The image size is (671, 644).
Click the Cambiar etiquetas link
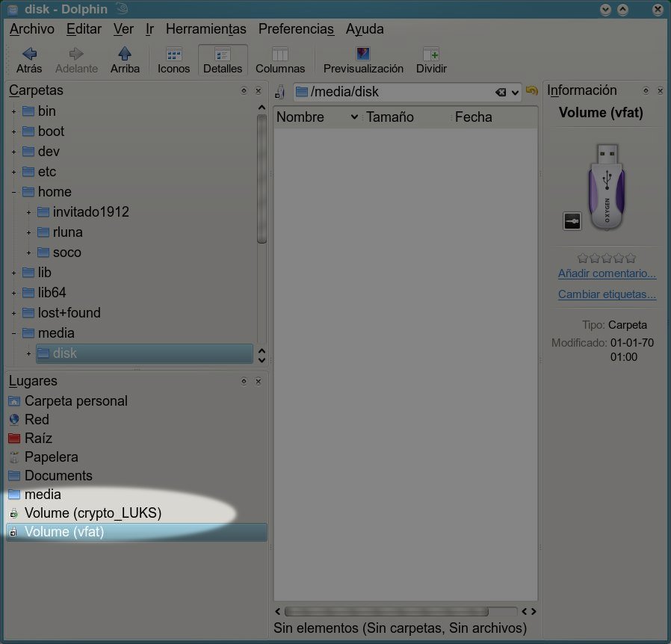point(607,294)
